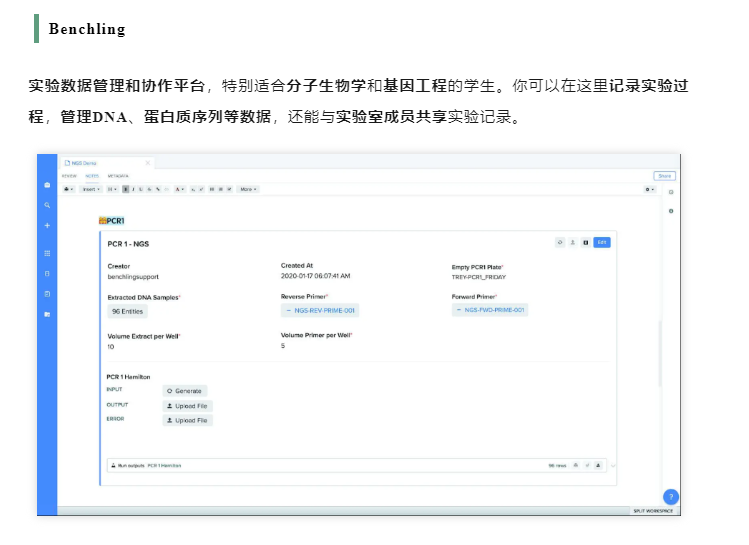This screenshot has height=545, width=749.
Task: Switch to the METADATA tab
Action: tap(118, 176)
